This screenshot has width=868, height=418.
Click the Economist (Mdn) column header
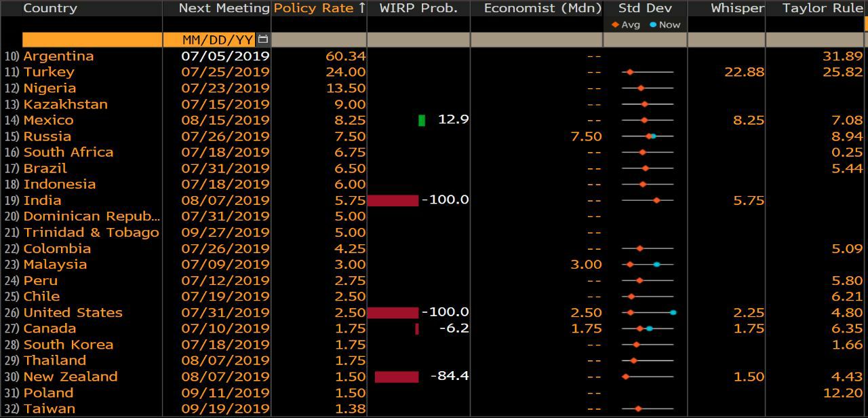(x=542, y=8)
